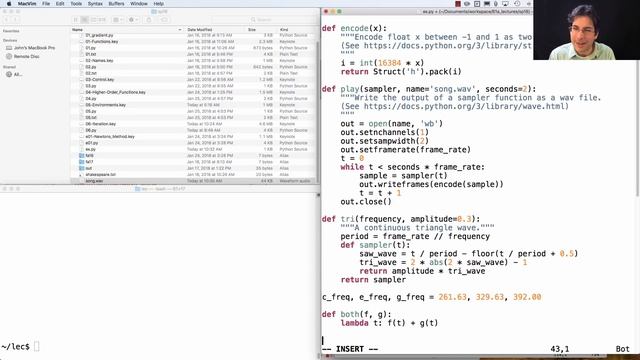This screenshot has width=640, height=360.
Task: Click the 'def tri' line in MacVim
Action: click(x=401, y=219)
